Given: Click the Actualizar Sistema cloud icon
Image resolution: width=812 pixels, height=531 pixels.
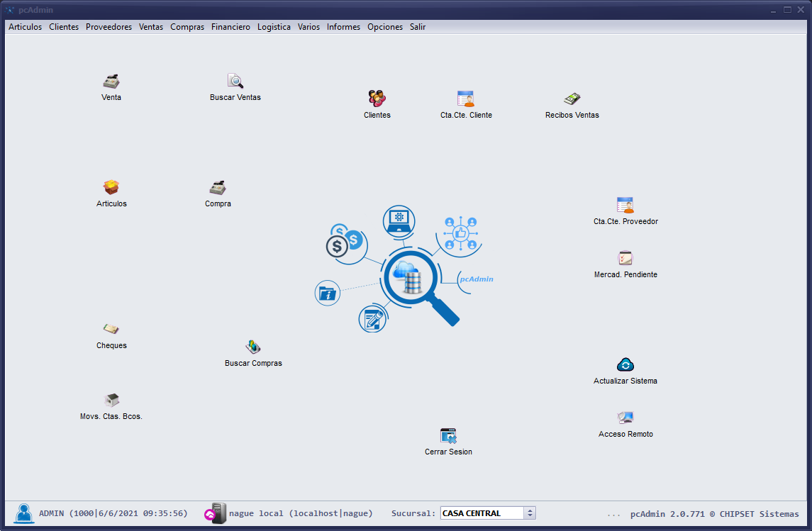Looking at the screenshot, I should click(x=625, y=365).
